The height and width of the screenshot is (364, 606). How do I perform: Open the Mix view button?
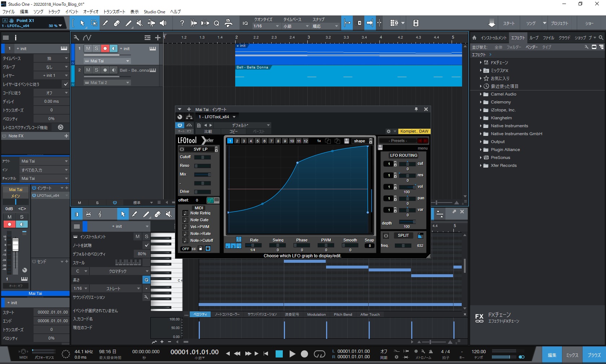coord(572,355)
